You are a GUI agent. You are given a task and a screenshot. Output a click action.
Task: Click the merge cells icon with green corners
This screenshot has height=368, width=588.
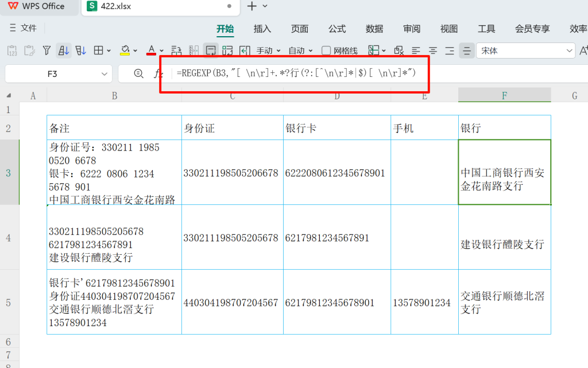[x=227, y=51]
